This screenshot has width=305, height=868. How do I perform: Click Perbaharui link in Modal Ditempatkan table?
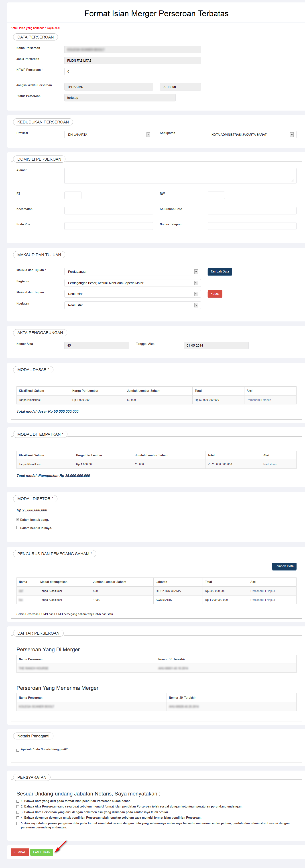pyautogui.click(x=270, y=464)
